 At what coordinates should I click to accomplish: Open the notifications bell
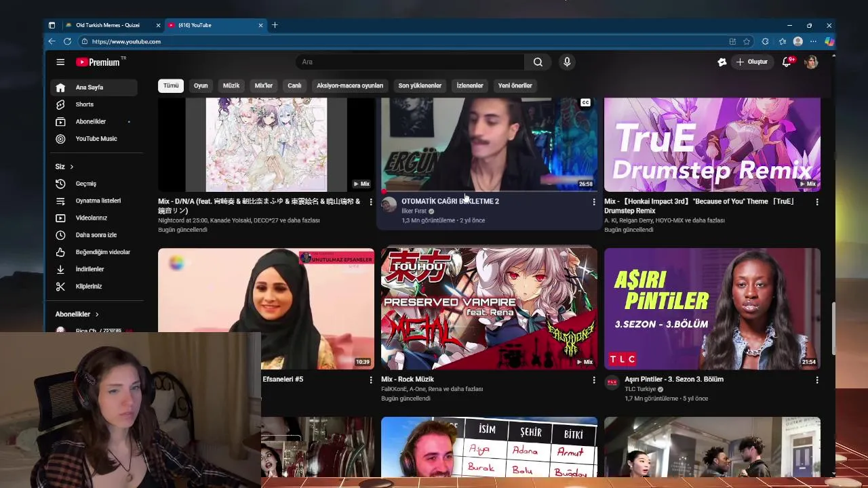coord(787,62)
